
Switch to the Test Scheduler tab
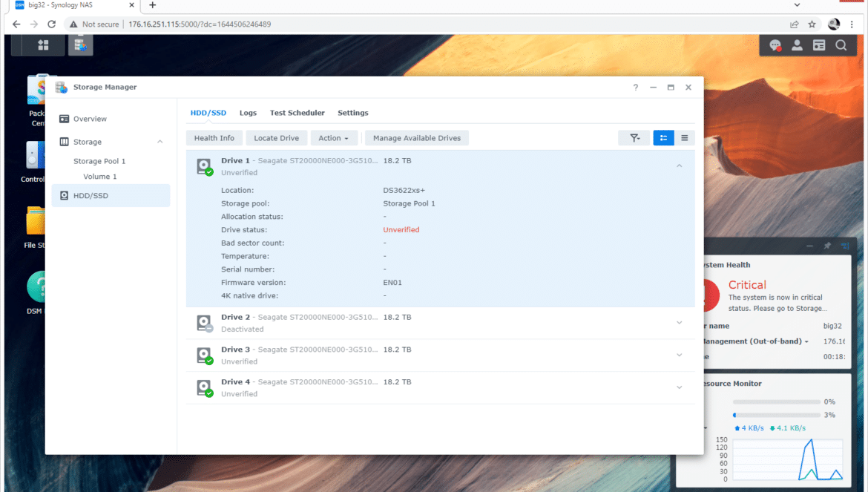(x=297, y=113)
